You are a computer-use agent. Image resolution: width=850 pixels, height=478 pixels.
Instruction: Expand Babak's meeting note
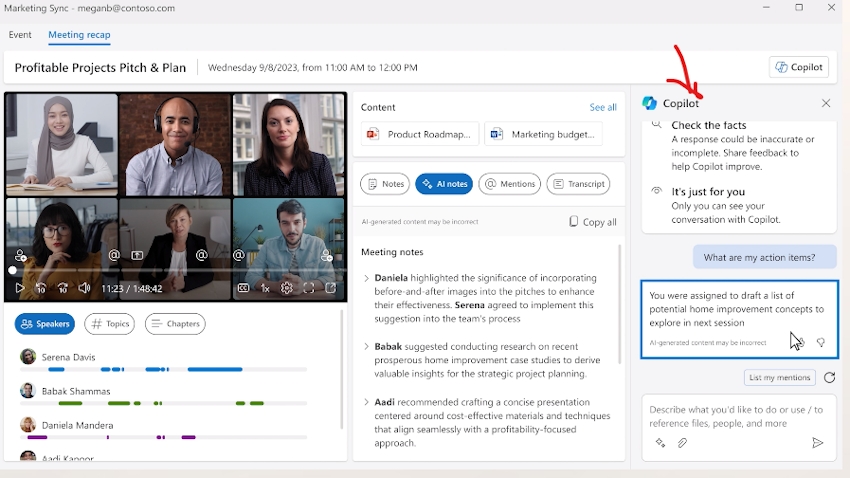pyautogui.click(x=366, y=347)
